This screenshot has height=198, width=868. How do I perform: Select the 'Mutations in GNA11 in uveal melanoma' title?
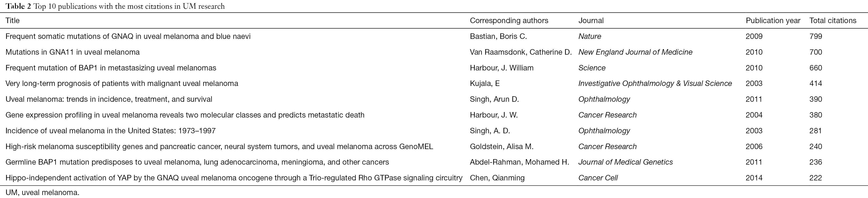pos(72,52)
